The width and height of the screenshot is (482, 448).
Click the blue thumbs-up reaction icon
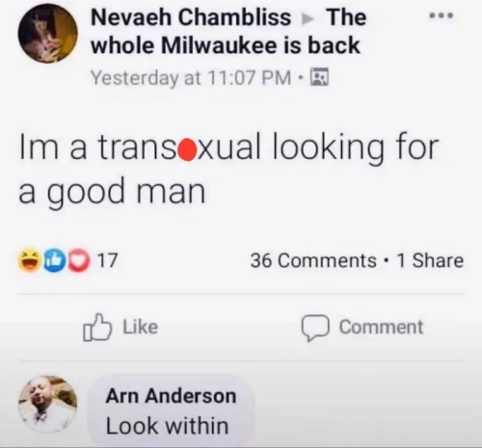pos(53,260)
